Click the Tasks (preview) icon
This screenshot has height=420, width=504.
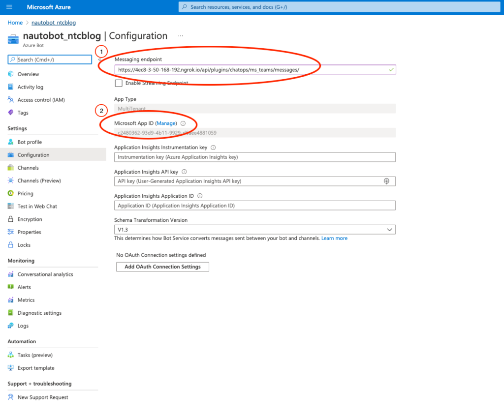pyautogui.click(x=11, y=355)
